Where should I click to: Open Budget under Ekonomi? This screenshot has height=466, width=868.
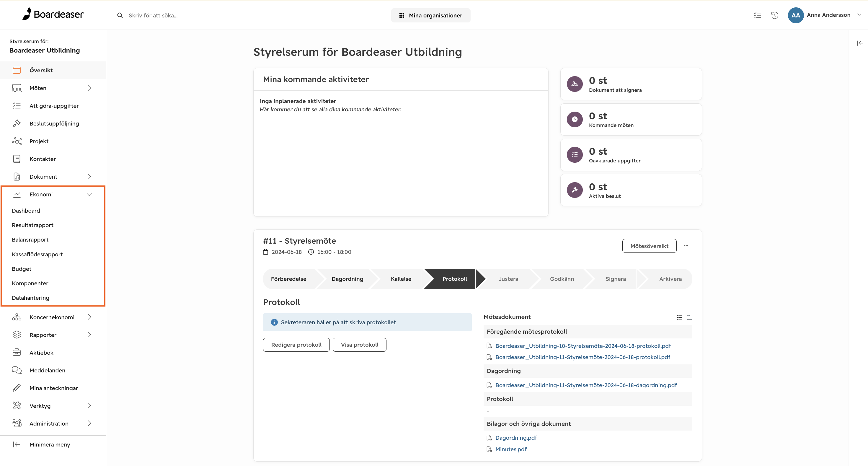(x=22, y=269)
